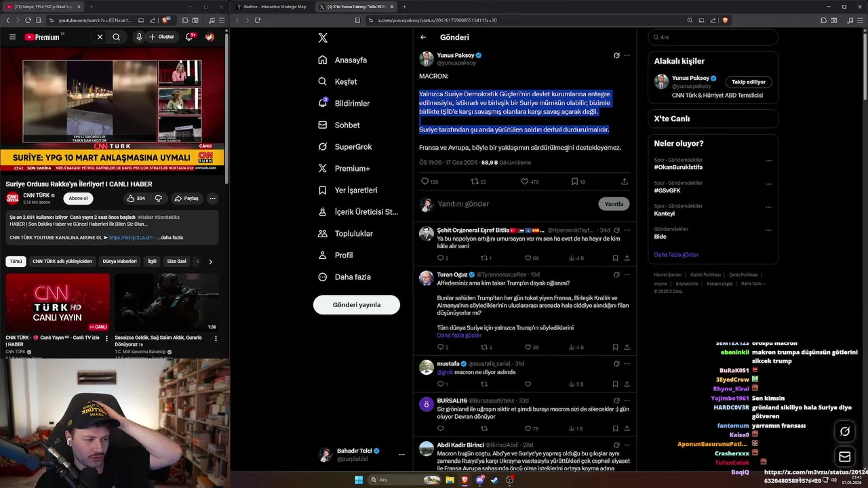Open more actions on YouTube video
The image size is (868, 488).
212,199
